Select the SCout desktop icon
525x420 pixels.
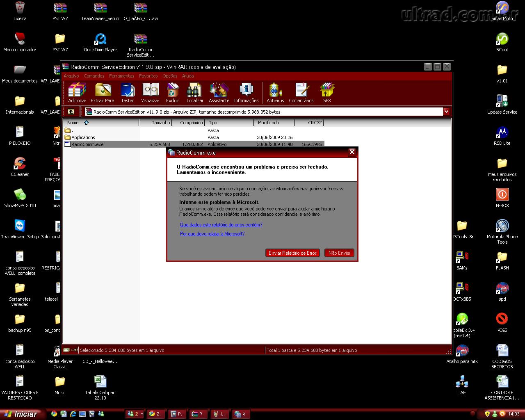(502, 42)
